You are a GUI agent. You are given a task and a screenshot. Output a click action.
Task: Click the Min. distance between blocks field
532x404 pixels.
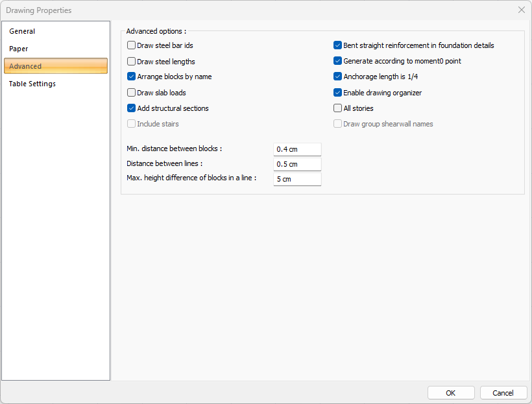297,149
